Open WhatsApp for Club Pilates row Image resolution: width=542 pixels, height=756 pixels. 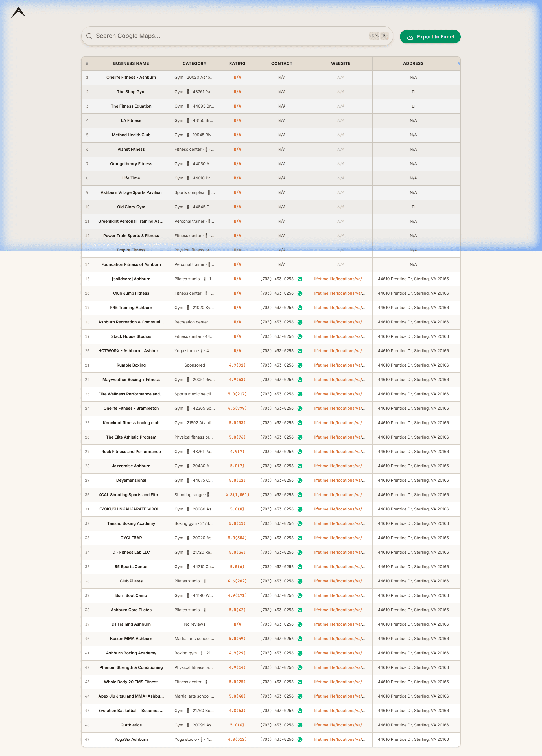click(x=300, y=581)
